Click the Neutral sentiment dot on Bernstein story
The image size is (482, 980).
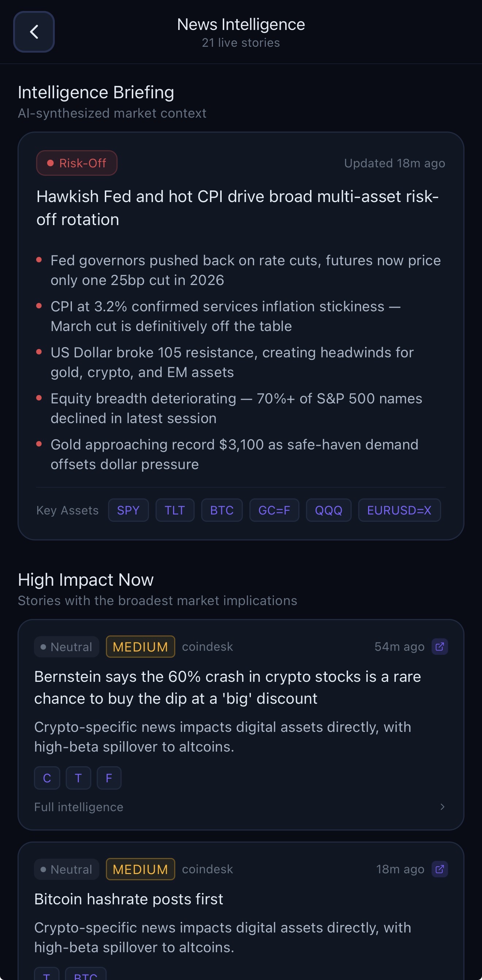(x=43, y=646)
